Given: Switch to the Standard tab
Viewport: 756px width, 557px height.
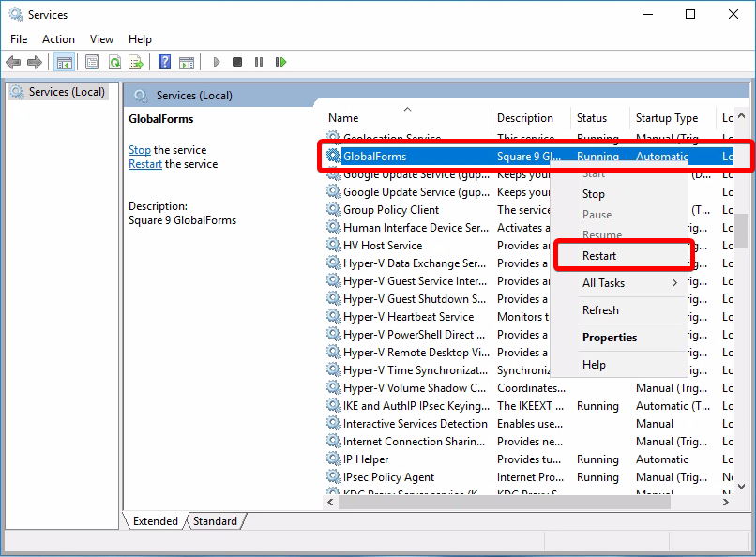Looking at the screenshot, I should pyautogui.click(x=215, y=521).
